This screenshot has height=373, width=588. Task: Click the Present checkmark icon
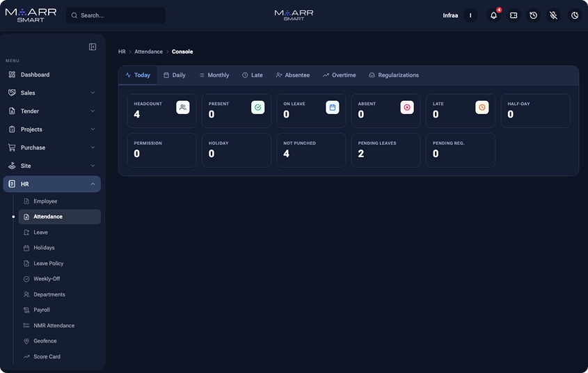point(257,107)
